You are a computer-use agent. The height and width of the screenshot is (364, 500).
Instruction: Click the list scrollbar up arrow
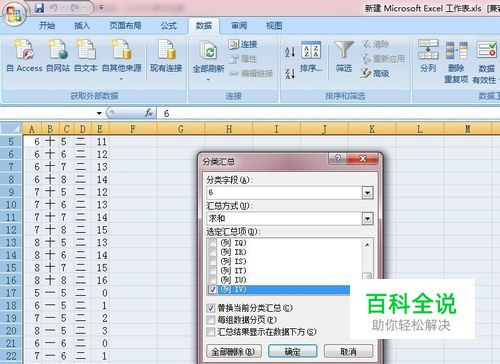(367, 245)
